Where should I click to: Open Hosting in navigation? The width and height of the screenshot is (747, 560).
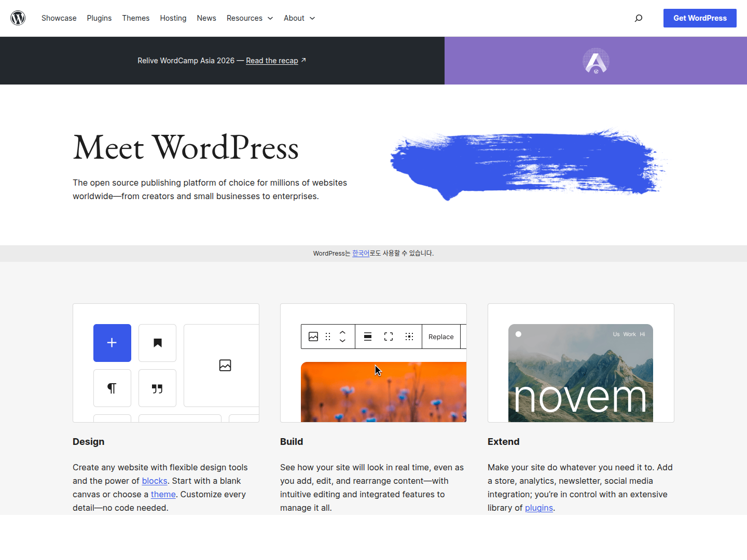click(x=173, y=18)
